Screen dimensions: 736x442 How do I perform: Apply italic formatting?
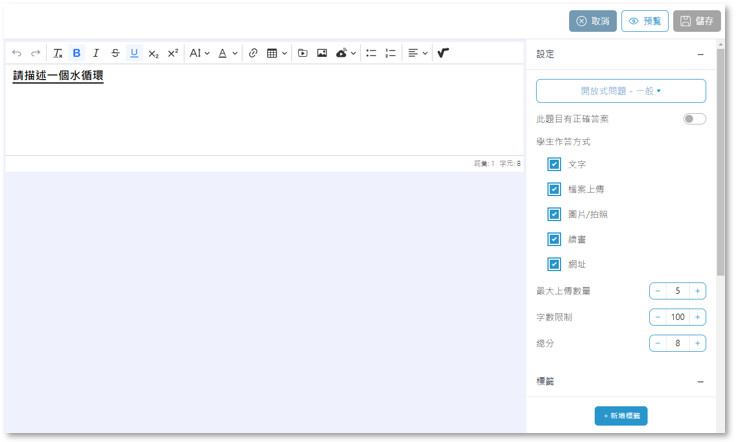point(96,53)
